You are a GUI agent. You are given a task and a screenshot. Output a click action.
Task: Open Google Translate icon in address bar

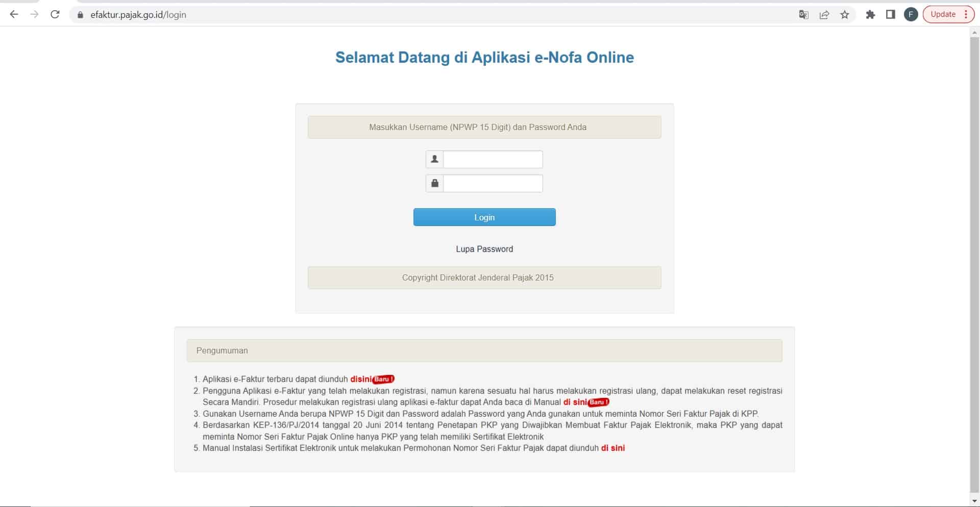(804, 15)
